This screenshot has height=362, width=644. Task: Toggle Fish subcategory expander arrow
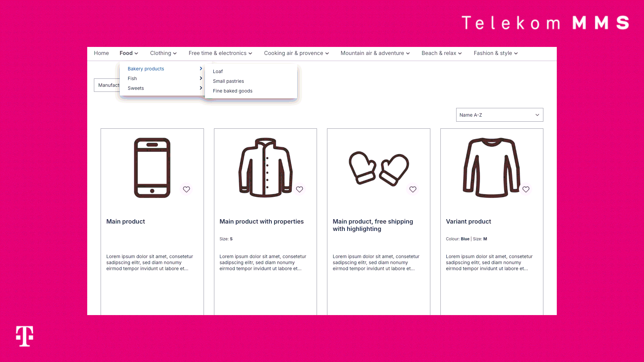pos(201,78)
